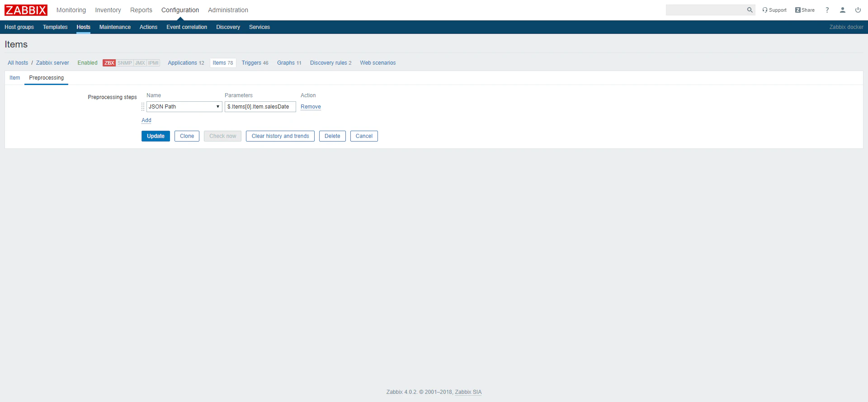The image size is (868, 402).
Task: Open Applications 12 link
Action: [186, 63]
